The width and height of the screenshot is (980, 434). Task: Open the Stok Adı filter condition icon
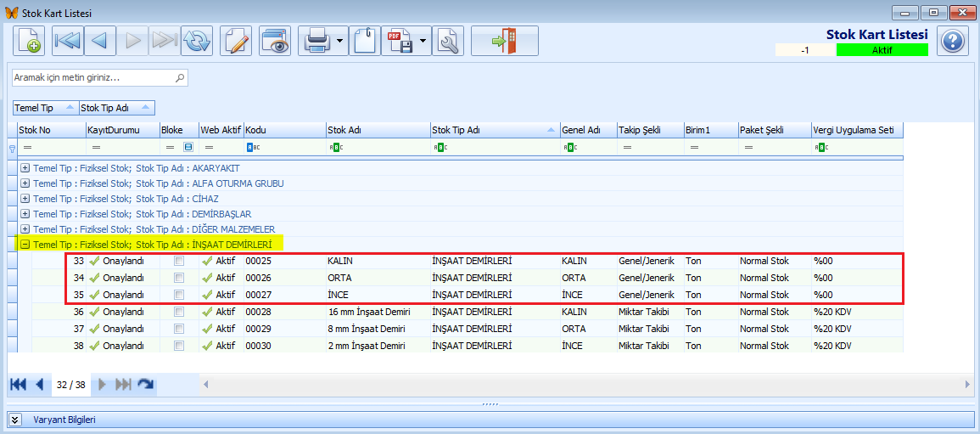[x=336, y=148]
